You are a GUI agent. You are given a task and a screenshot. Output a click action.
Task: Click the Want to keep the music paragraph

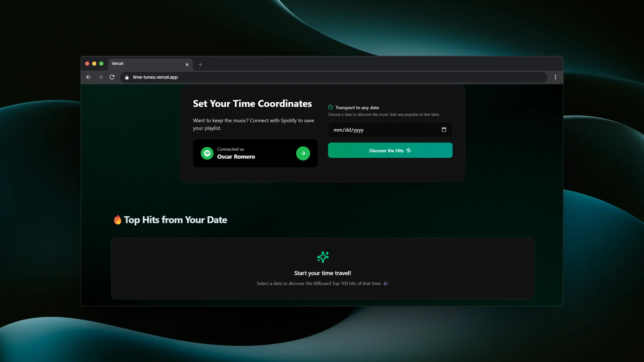pos(253,124)
